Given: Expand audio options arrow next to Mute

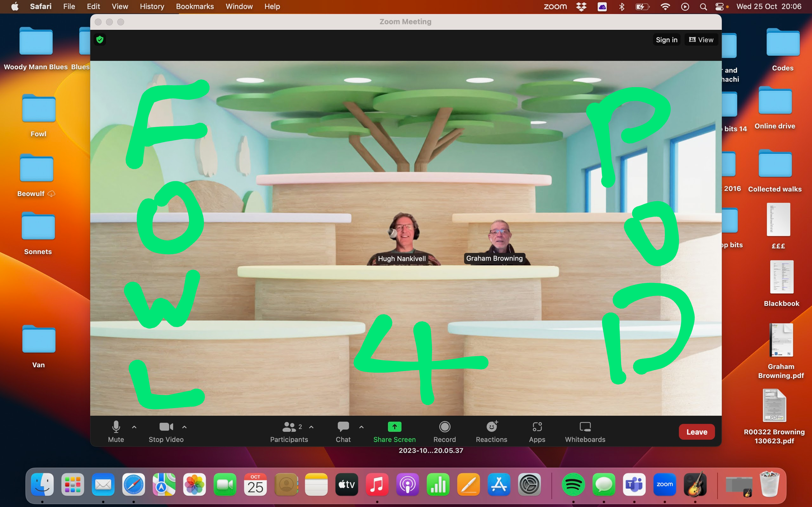Looking at the screenshot, I should [134, 427].
